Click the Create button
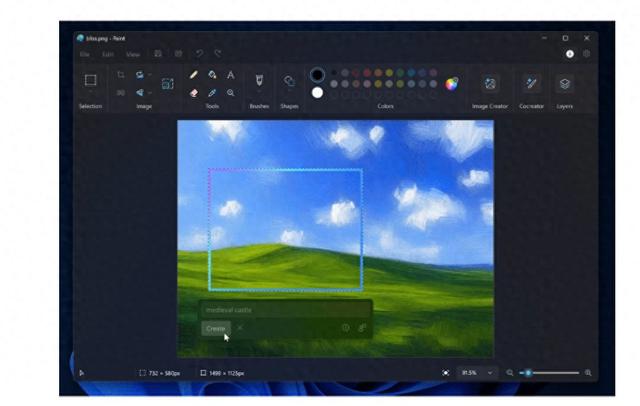Viewport: 640px width, 406px height. [x=215, y=328]
